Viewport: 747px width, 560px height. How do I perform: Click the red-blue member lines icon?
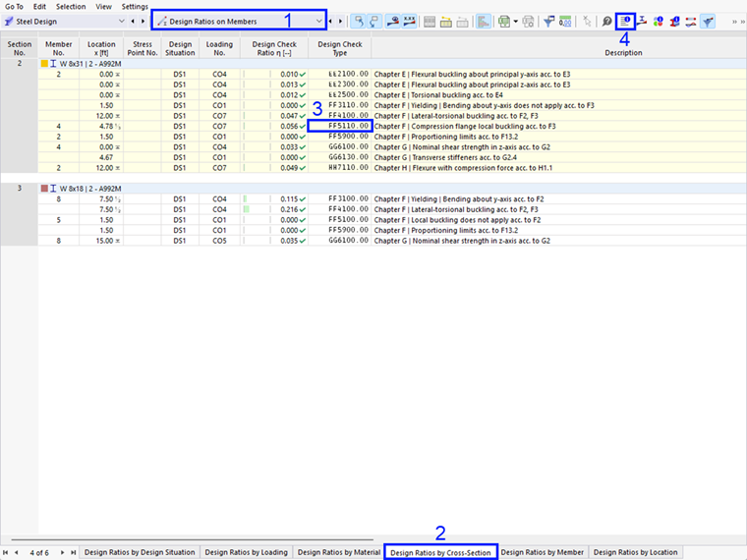pyautogui.click(x=691, y=22)
